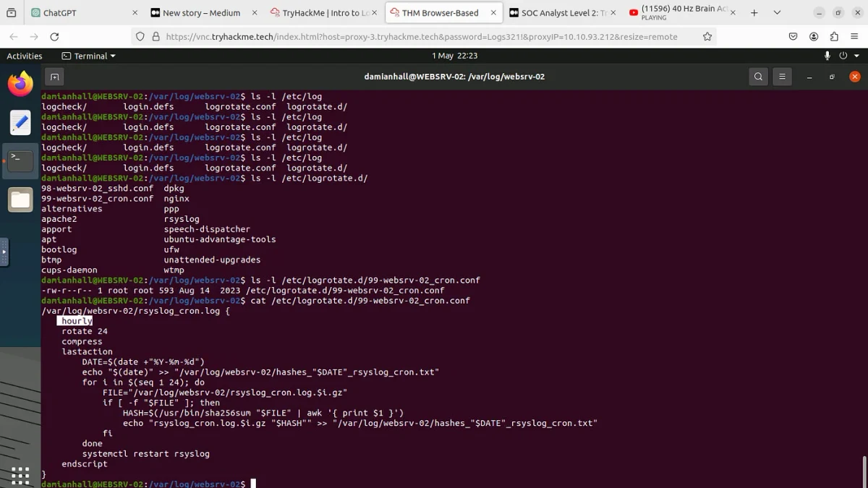Screen dimensions: 868x488
Task: Click the microphone indicator in the top bar
Action: coord(827,56)
